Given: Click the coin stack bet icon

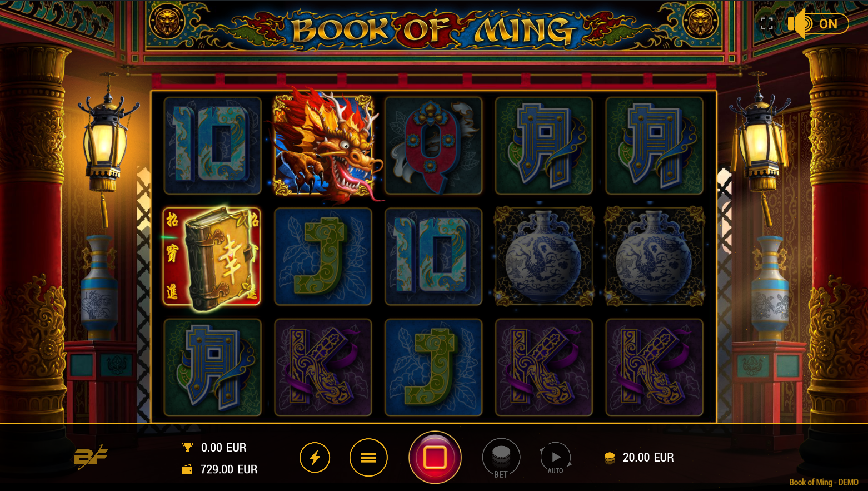Looking at the screenshot, I should (610, 458).
